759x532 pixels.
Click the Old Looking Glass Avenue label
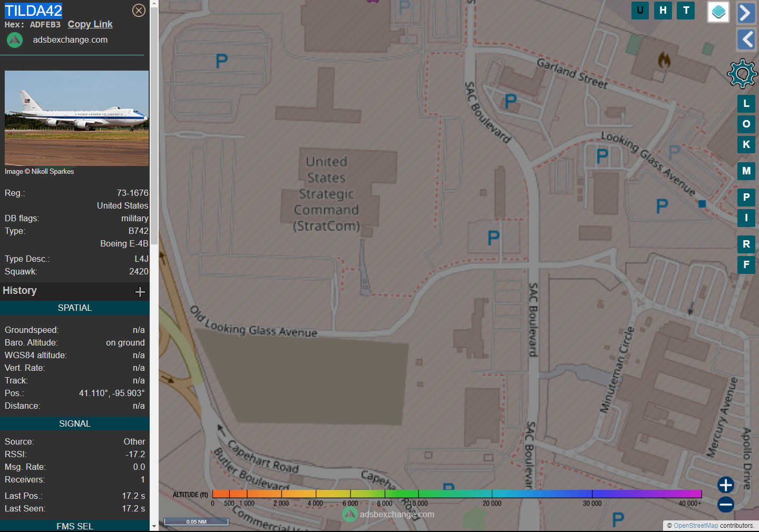tap(254, 322)
